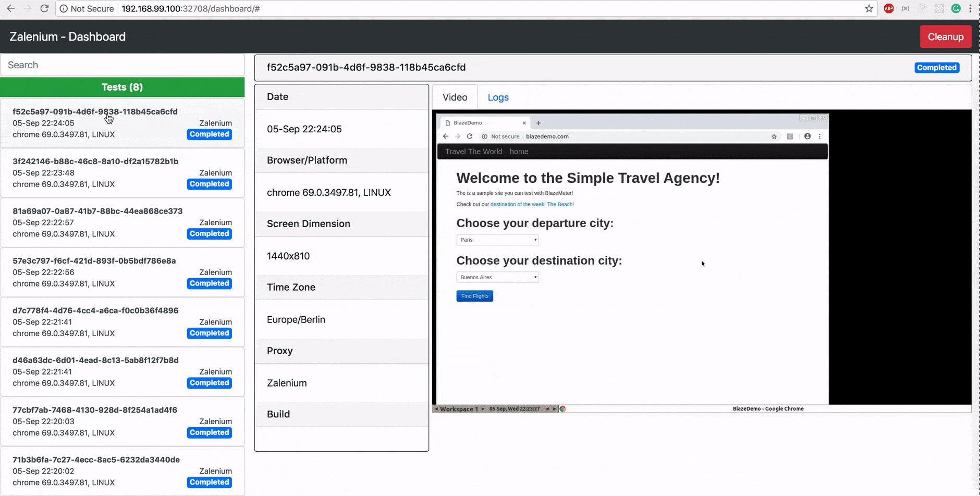The image size is (980, 496).
Task: Click the browser back arrow
Action: click(x=10, y=8)
